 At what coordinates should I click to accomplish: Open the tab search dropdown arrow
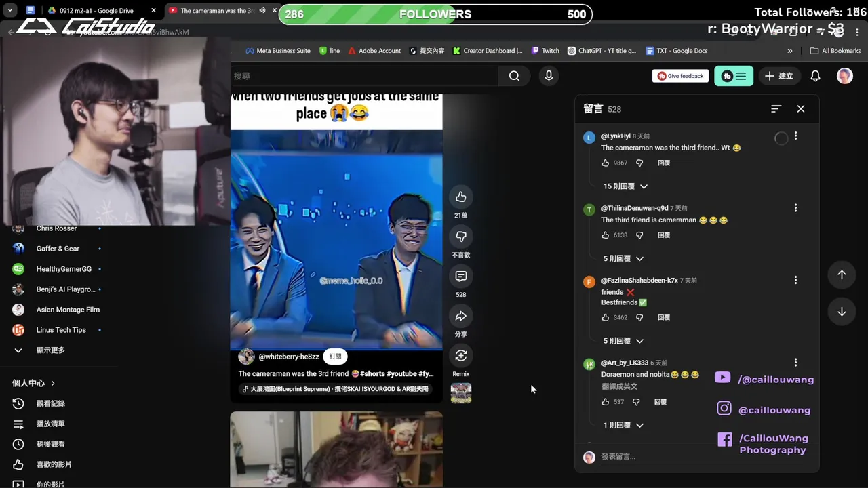pos(10,11)
